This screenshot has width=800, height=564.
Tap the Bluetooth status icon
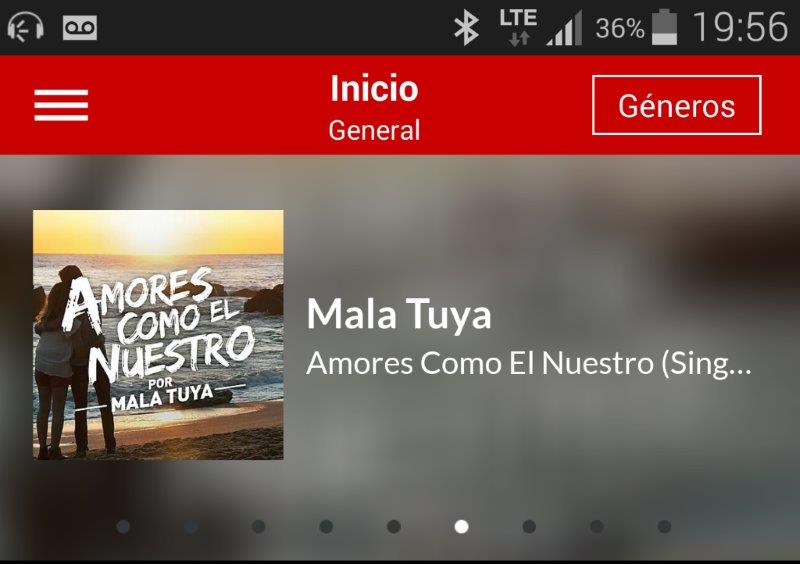(x=467, y=28)
